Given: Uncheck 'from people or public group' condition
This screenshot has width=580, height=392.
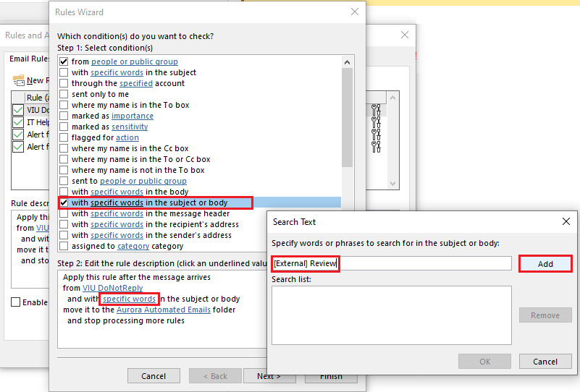Looking at the screenshot, I should click(x=64, y=61).
